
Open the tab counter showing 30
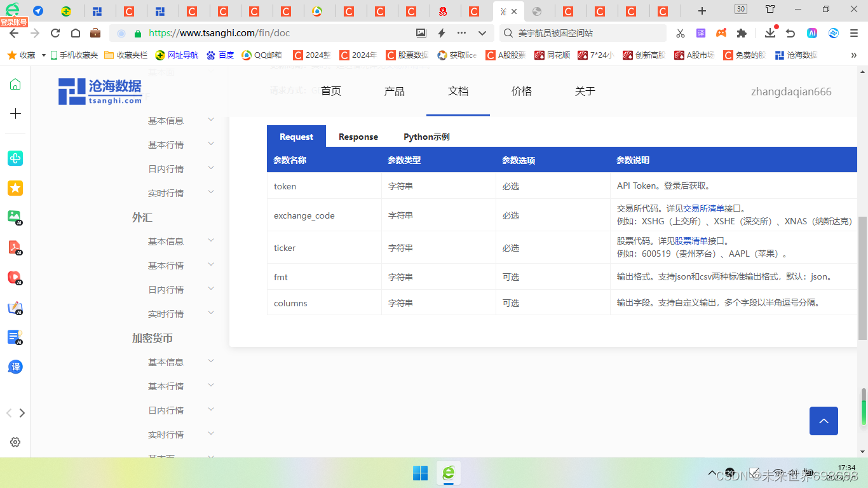click(x=741, y=9)
